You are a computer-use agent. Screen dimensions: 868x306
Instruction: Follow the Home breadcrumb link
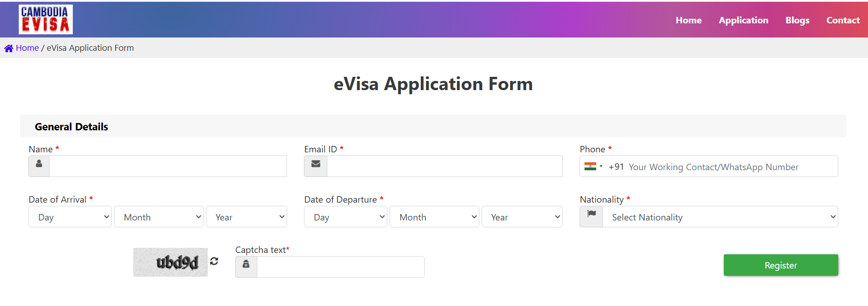pos(27,48)
